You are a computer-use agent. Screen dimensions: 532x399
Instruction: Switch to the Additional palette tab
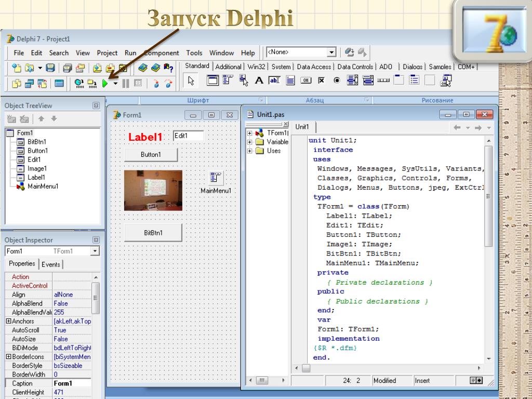tap(229, 67)
